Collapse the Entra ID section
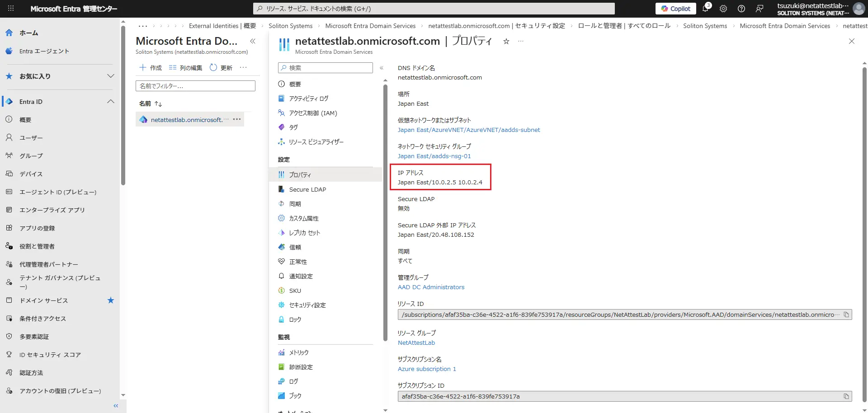 [111, 102]
